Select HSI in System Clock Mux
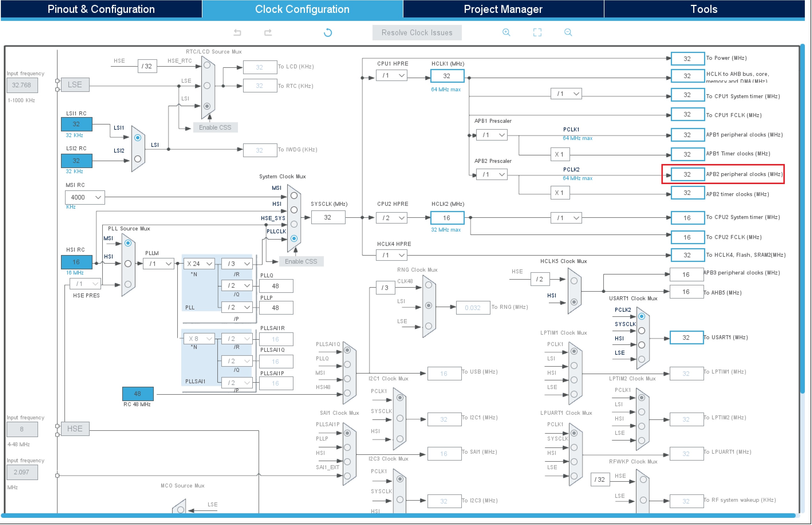The width and height of the screenshot is (812, 525). [x=294, y=210]
